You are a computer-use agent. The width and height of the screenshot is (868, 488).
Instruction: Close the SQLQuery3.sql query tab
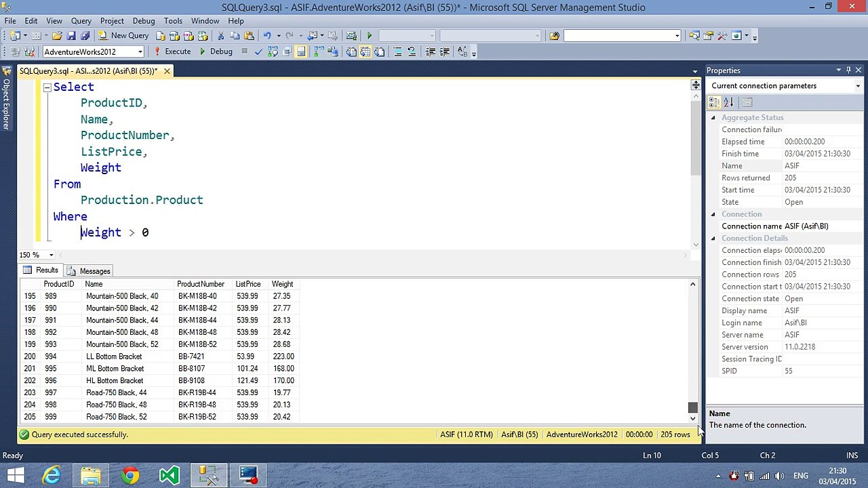click(x=167, y=71)
